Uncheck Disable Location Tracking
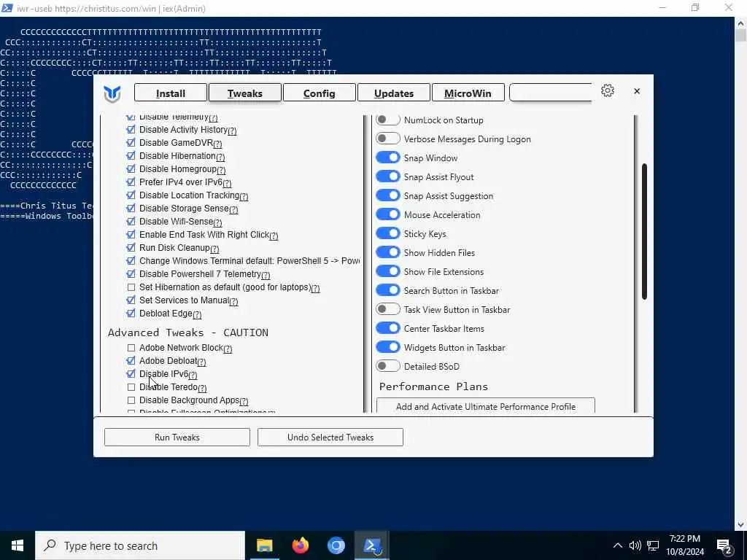Screen dimensions: 747x560 click(x=131, y=195)
